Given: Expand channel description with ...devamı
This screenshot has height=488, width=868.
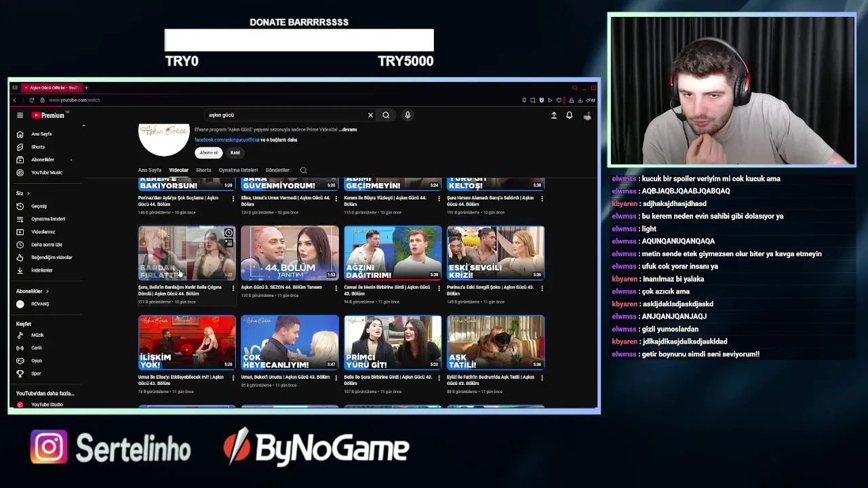Looking at the screenshot, I should (x=348, y=129).
